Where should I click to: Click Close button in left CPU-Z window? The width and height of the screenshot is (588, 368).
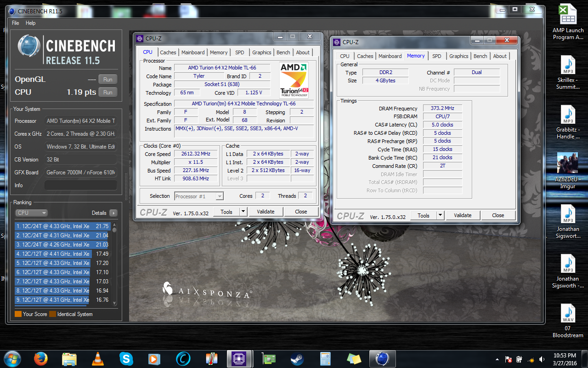[x=301, y=212]
